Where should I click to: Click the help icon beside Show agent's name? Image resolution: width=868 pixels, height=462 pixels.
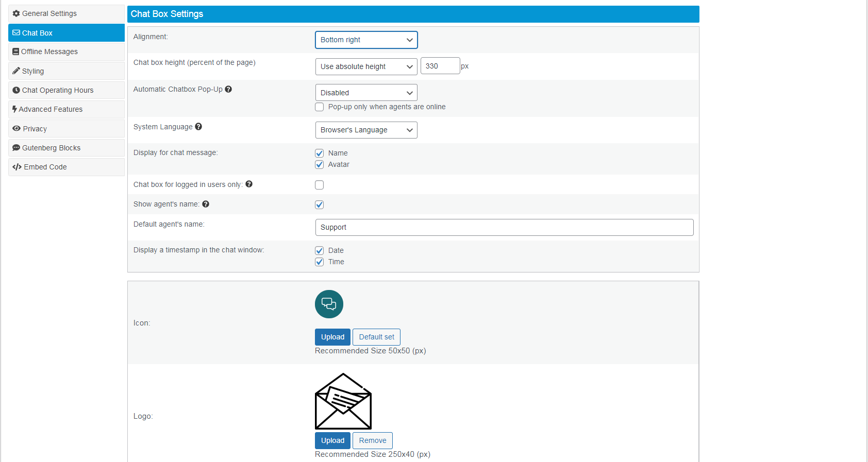[206, 204]
